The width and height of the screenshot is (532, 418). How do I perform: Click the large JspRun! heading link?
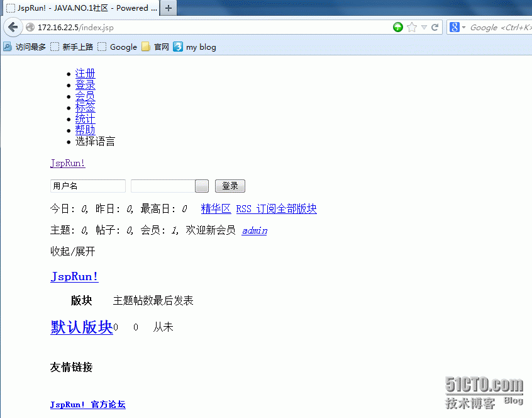[x=74, y=276]
